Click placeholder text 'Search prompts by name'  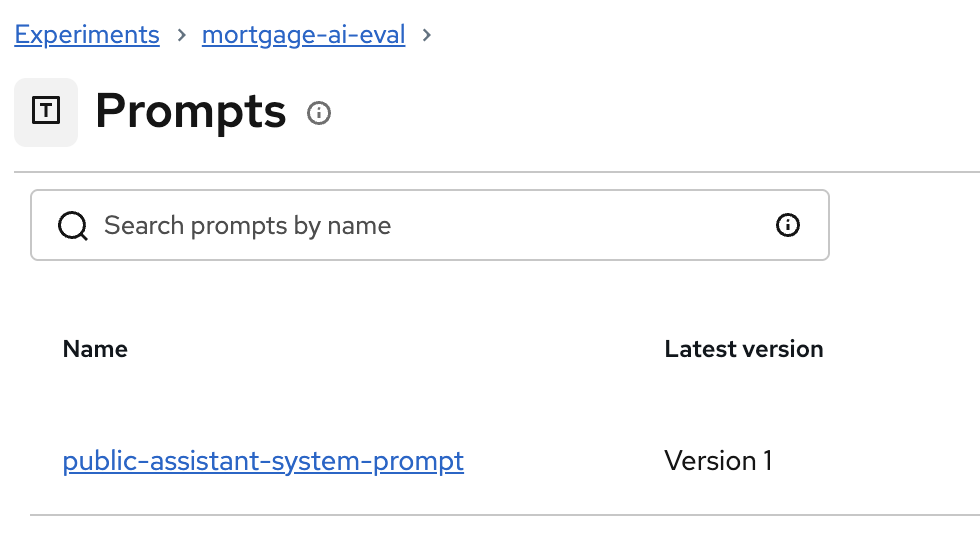(247, 226)
